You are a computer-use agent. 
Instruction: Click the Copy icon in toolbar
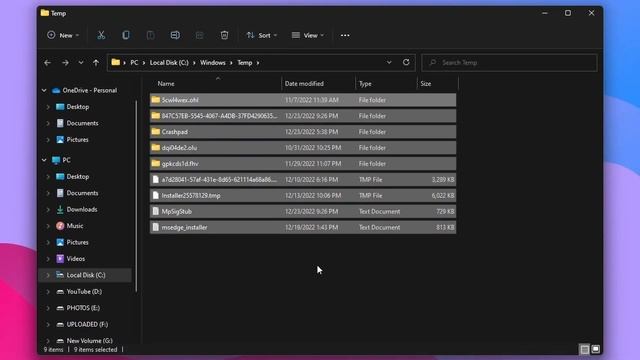pyautogui.click(x=126, y=36)
